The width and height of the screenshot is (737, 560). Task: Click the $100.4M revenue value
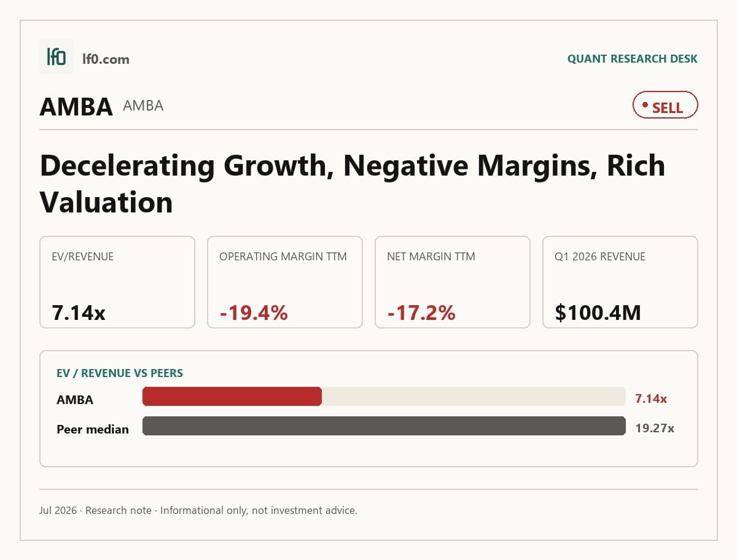598,313
